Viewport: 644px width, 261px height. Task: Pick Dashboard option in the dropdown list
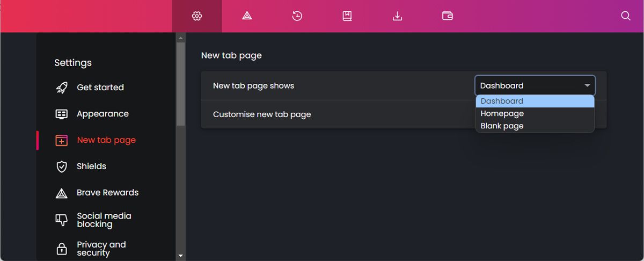click(502, 101)
